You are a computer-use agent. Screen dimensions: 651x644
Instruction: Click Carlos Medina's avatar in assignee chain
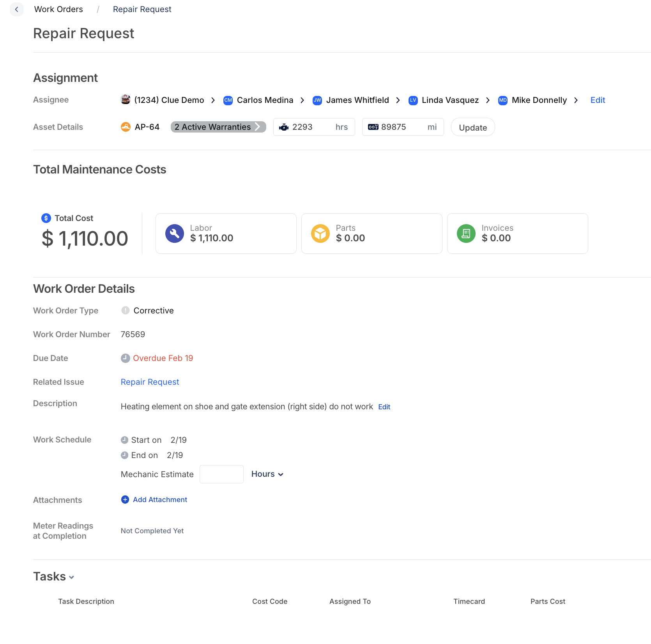(x=228, y=100)
